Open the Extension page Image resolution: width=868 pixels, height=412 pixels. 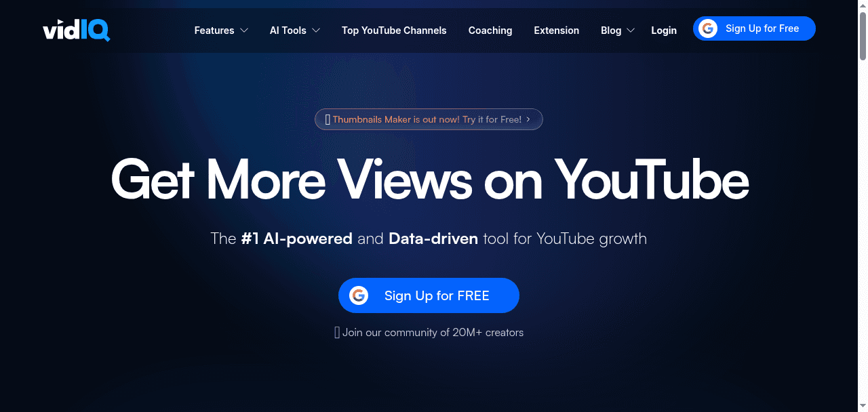557,30
